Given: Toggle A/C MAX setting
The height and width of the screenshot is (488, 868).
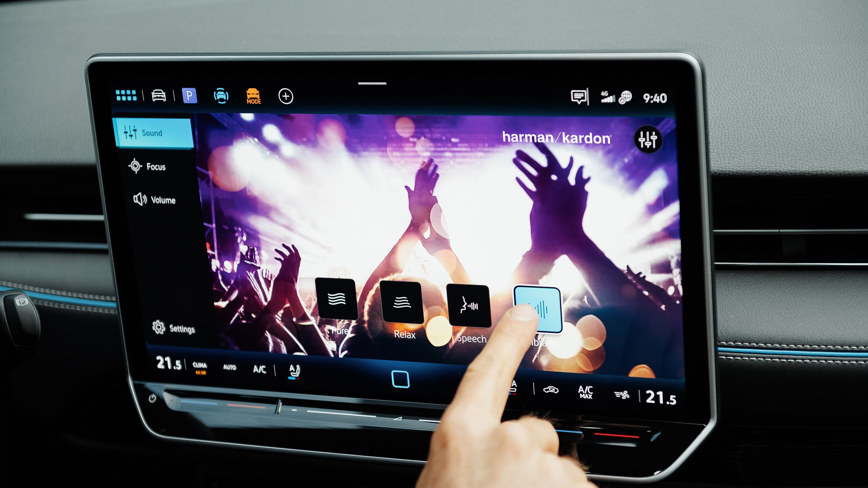Looking at the screenshot, I should coord(586,391).
